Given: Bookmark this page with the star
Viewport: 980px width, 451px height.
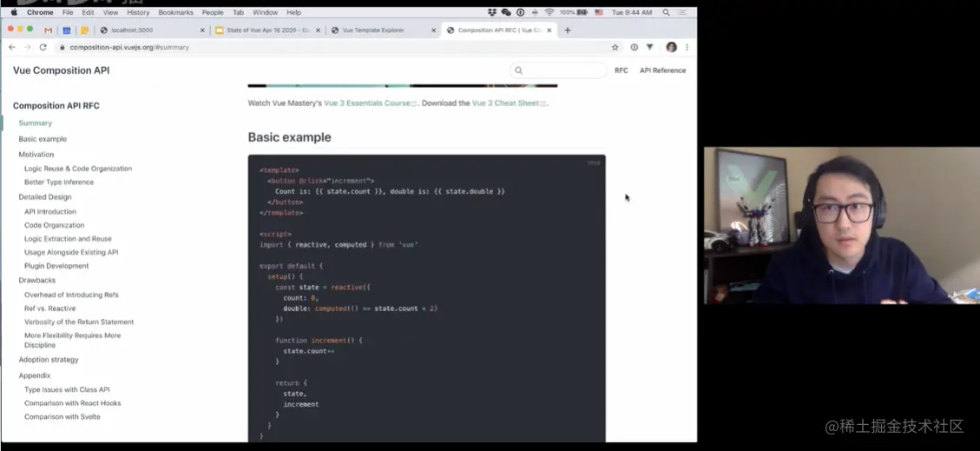Looking at the screenshot, I should tap(615, 47).
